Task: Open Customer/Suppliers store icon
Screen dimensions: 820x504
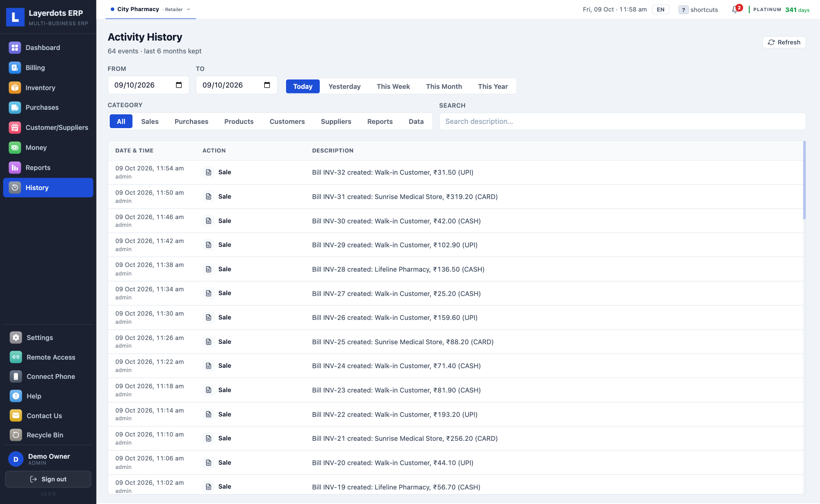Action: coord(15,127)
